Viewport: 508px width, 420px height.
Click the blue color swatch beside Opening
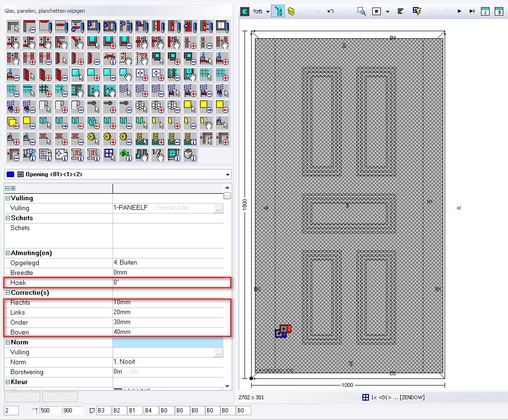[x=10, y=174]
